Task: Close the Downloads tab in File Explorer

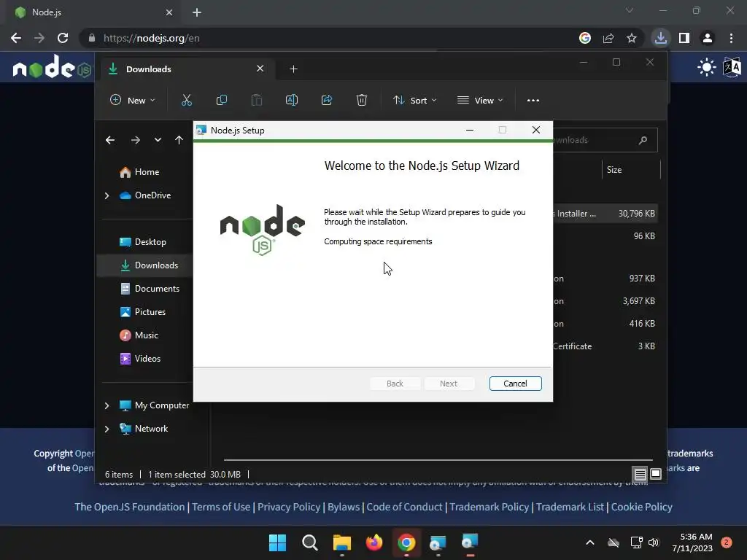Action: pyautogui.click(x=260, y=69)
